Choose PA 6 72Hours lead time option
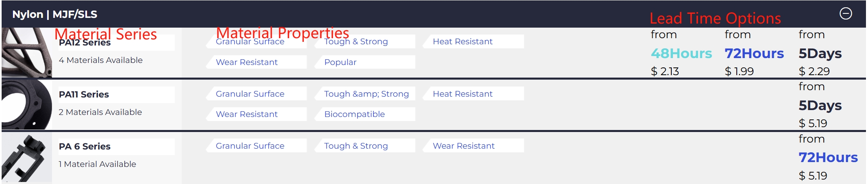The image size is (868, 184). point(828,158)
